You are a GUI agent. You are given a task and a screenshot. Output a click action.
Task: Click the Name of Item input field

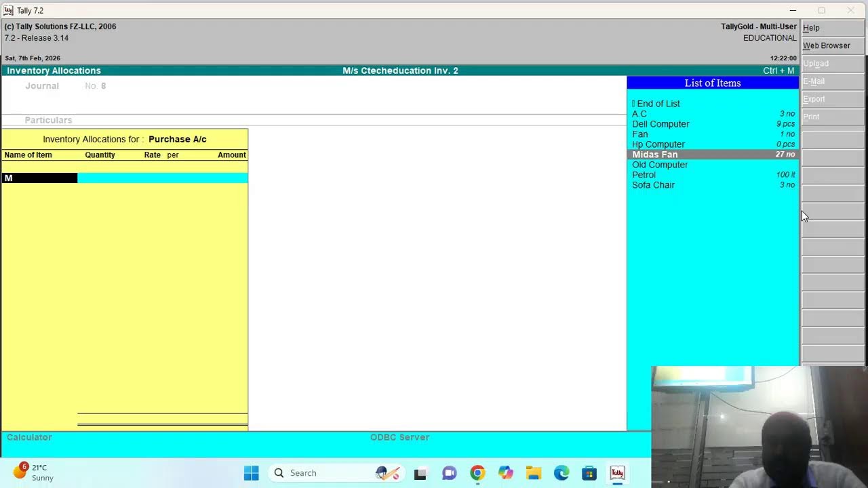pyautogui.click(x=40, y=178)
